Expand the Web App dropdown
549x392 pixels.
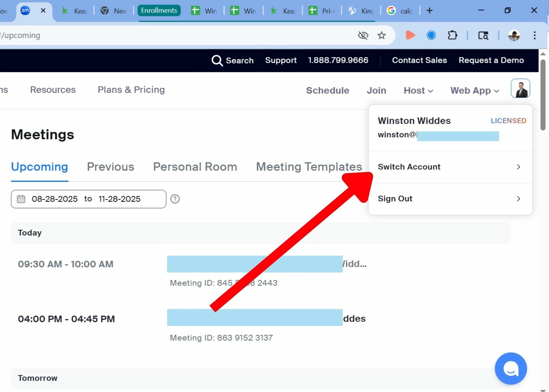click(475, 90)
